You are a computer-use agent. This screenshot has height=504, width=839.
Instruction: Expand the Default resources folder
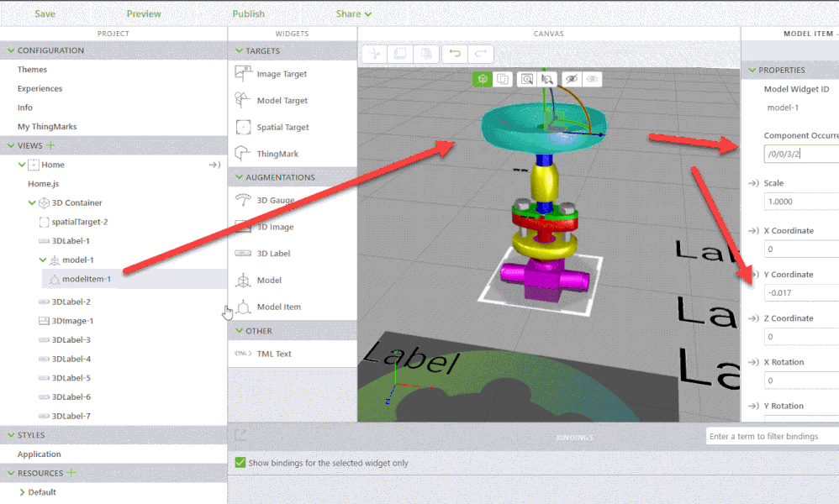(22, 492)
